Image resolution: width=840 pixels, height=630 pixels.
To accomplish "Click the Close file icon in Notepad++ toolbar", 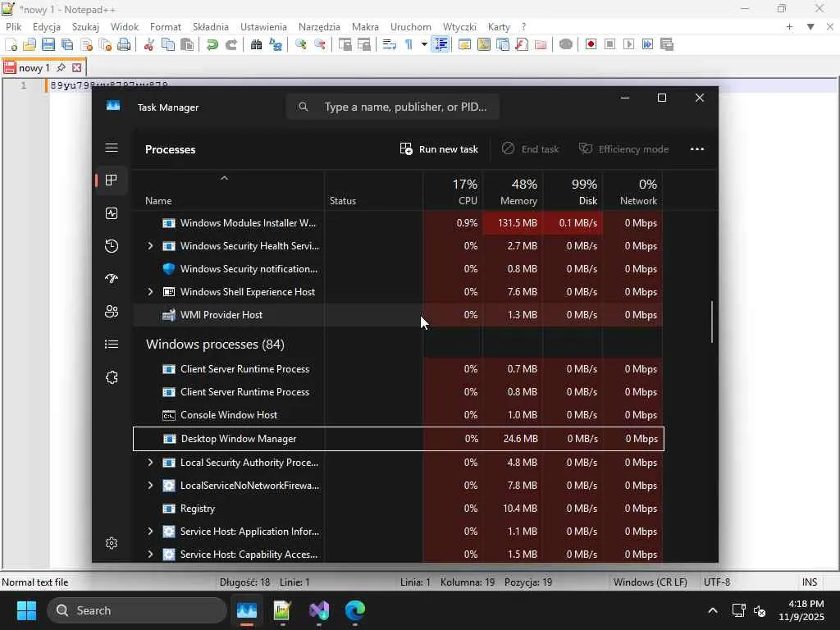I will click(86, 44).
